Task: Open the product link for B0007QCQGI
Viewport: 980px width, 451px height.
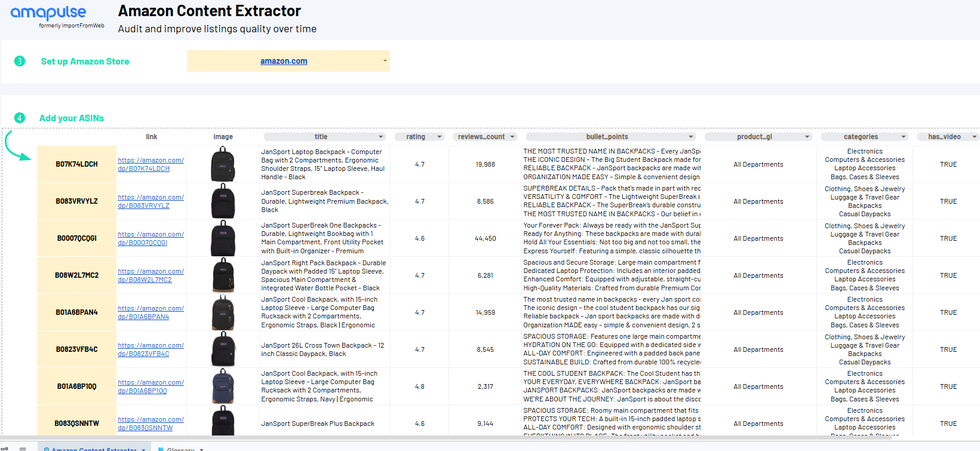Action: pos(151,238)
